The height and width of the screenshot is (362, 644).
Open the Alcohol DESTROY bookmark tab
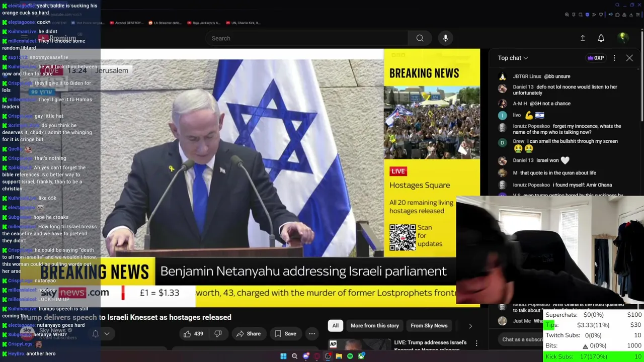(126, 23)
